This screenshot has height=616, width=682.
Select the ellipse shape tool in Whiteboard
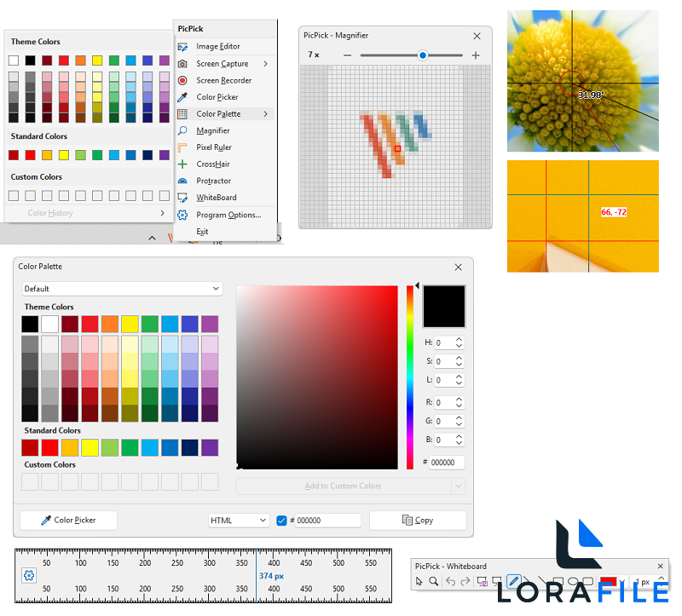tap(573, 581)
